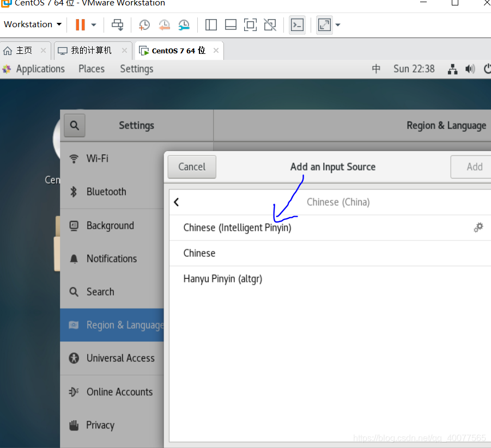Select the plain Chinese input source row

[330, 254]
